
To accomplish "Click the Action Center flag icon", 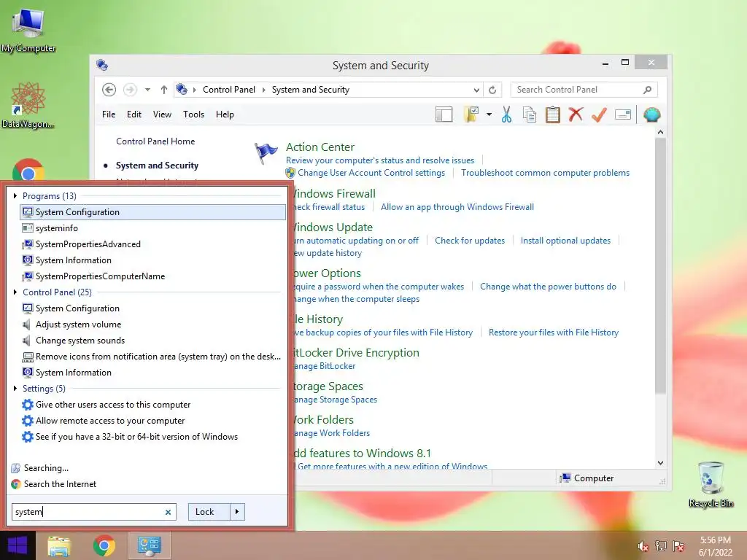I will pyautogui.click(x=266, y=153).
